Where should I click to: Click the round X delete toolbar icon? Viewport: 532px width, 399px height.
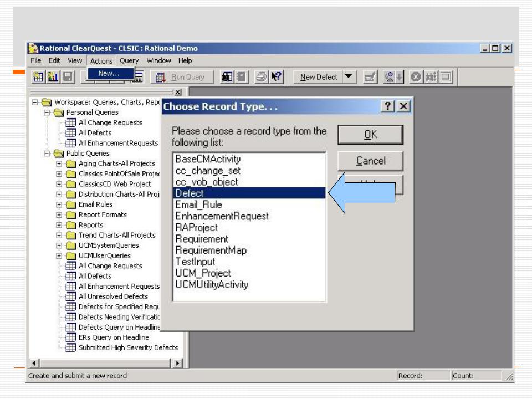coord(415,77)
